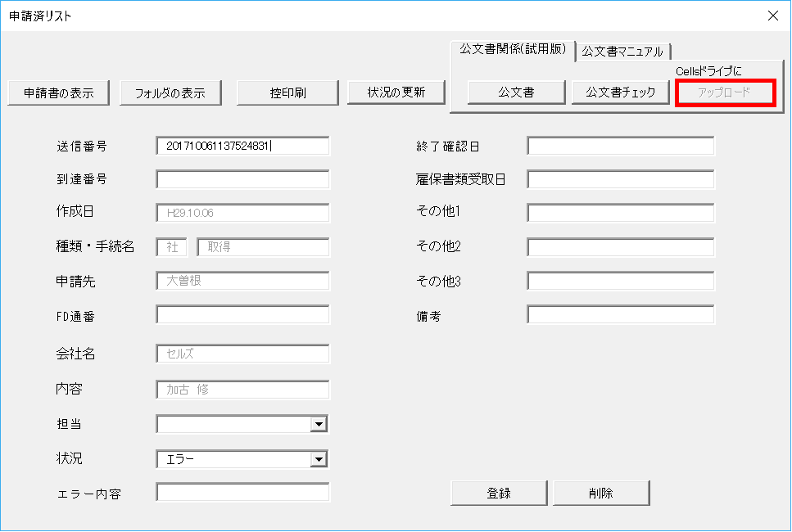Focus the 送信番号 input field
Viewport: 792px width, 532px height.
pos(242,146)
